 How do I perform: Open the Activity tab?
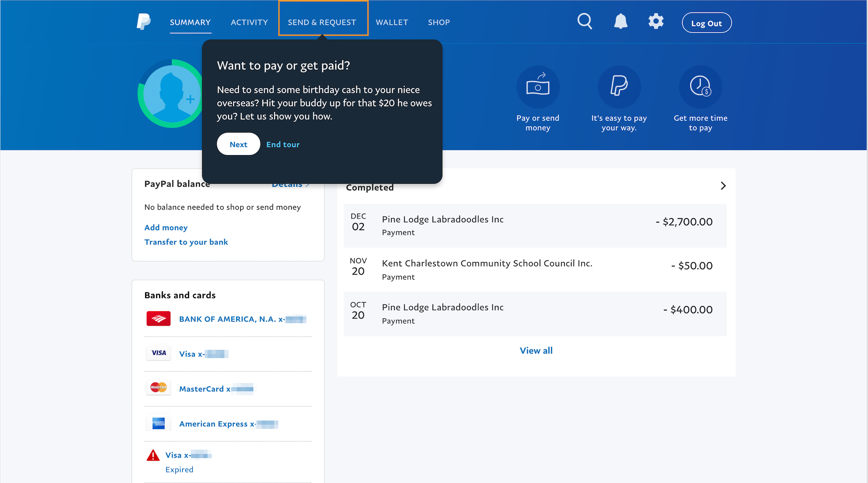click(249, 22)
